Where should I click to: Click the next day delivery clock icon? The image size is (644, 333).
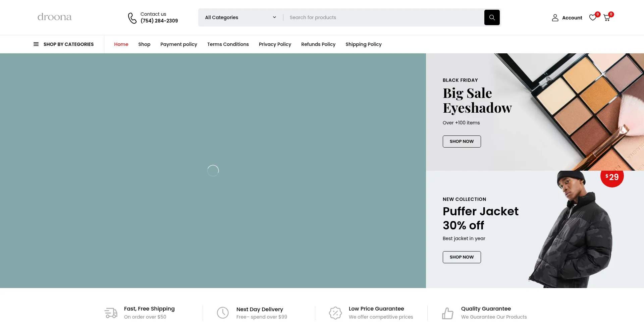[223, 313]
